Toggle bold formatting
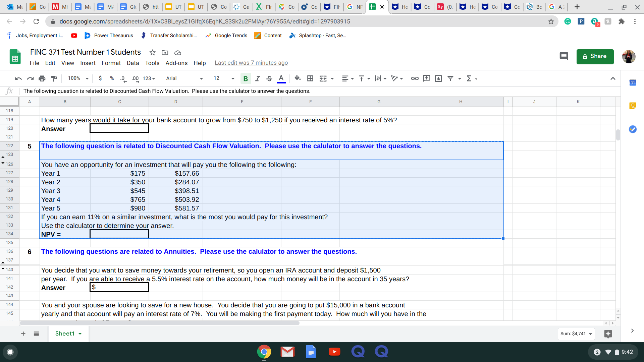The width and height of the screenshot is (644, 362). click(x=246, y=78)
